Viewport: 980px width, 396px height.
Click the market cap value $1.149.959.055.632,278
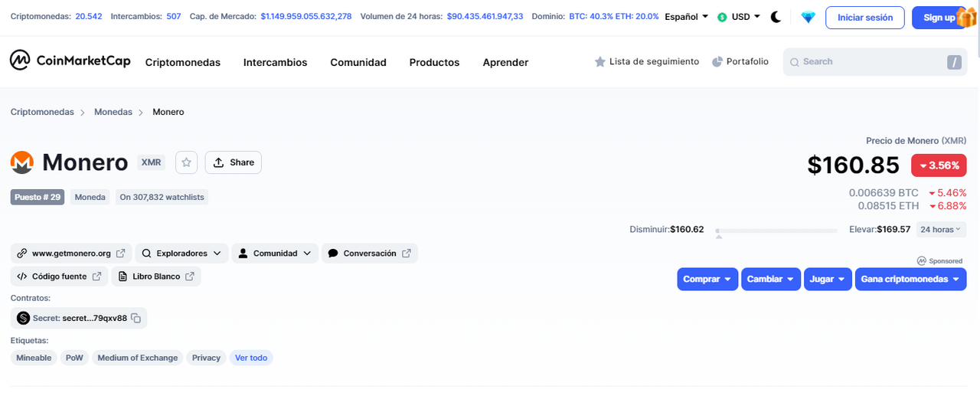tap(306, 16)
